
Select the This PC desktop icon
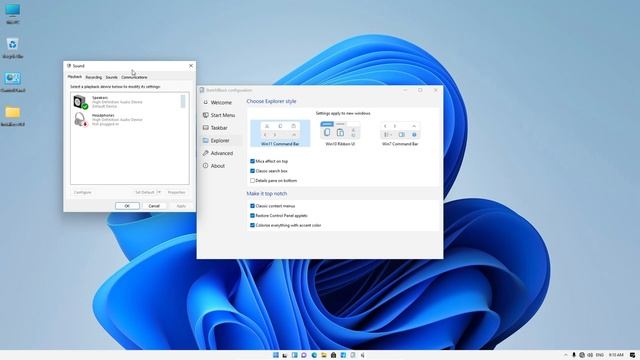[x=13, y=14]
